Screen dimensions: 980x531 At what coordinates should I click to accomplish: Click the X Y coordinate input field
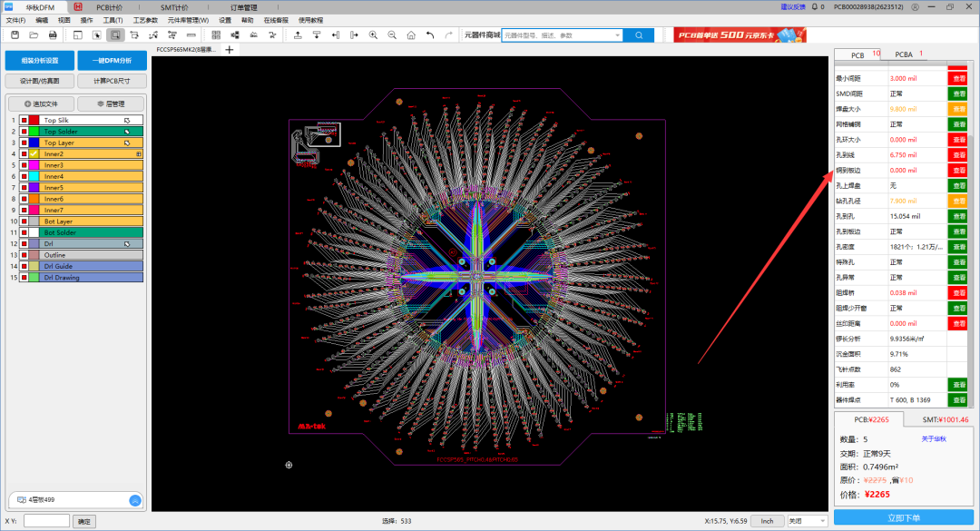point(46,521)
